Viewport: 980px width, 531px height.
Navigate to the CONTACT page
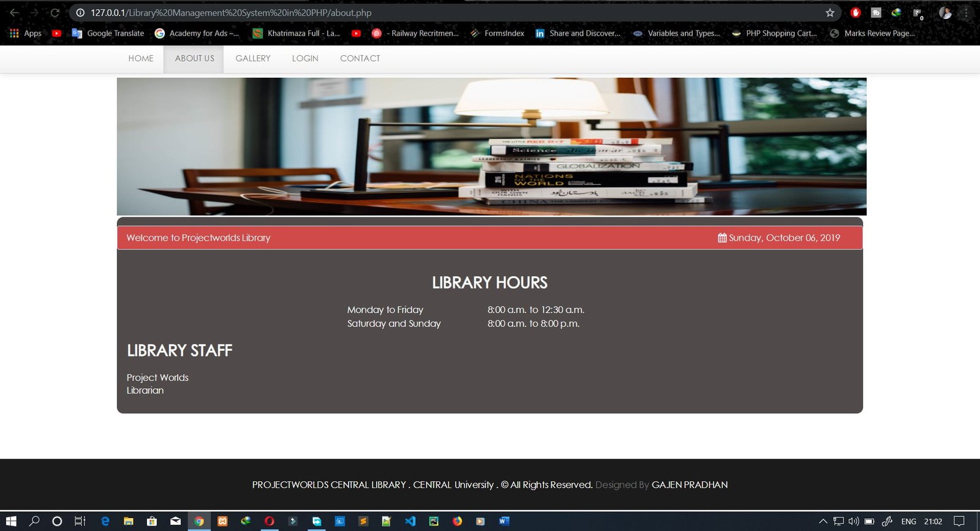360,59
